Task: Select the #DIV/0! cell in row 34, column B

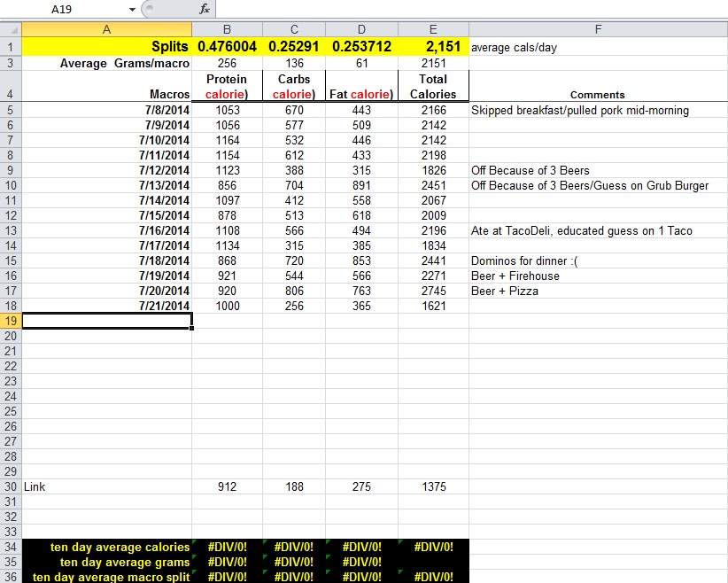Action: pyautogui.click(x=228, y=547)
